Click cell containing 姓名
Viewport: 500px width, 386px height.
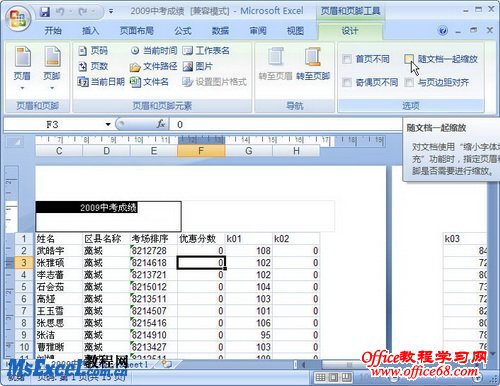point(59,239)
